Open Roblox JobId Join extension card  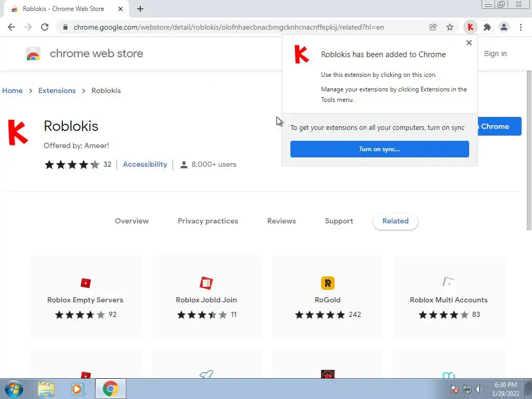pos(206,297)
